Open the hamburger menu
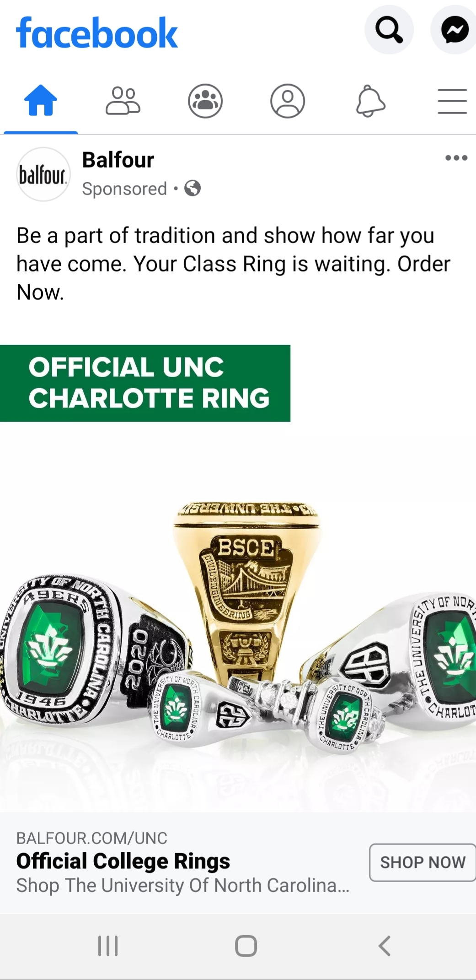The width and height of the screenshot is (476, 980). pos(452,101)
